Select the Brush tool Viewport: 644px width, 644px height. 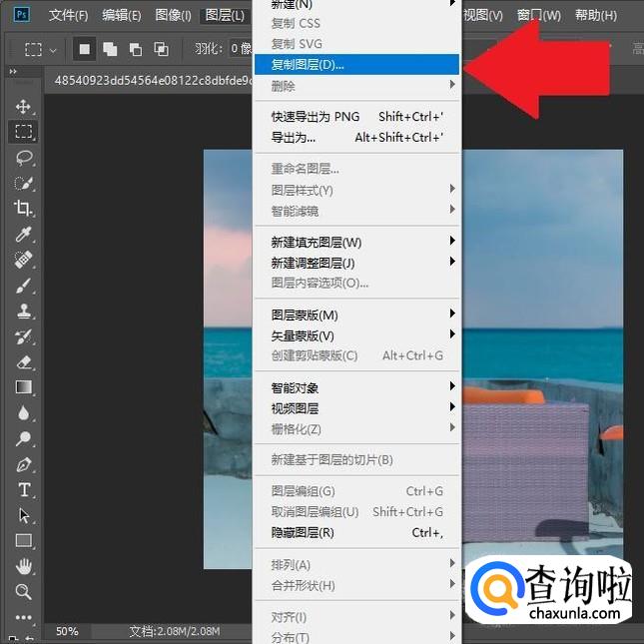[x=23, y=286]
